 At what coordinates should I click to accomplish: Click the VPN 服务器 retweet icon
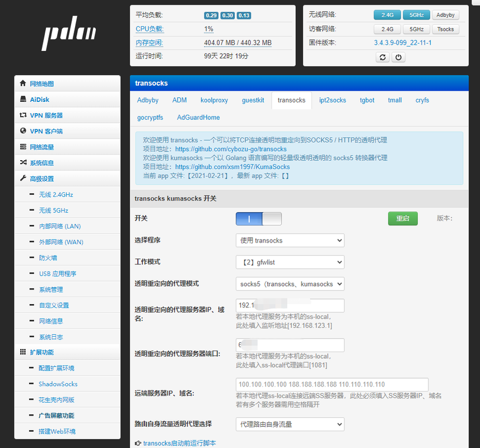point(23,115)
